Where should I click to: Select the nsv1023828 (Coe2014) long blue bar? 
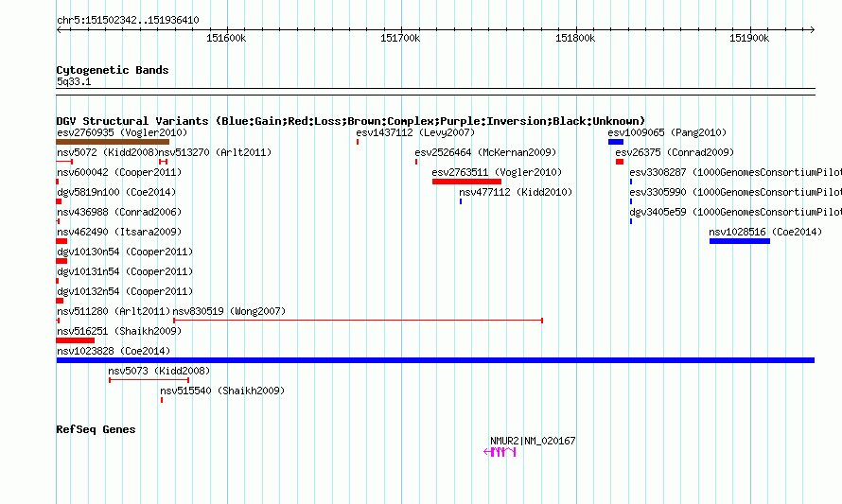click(435, 360)
